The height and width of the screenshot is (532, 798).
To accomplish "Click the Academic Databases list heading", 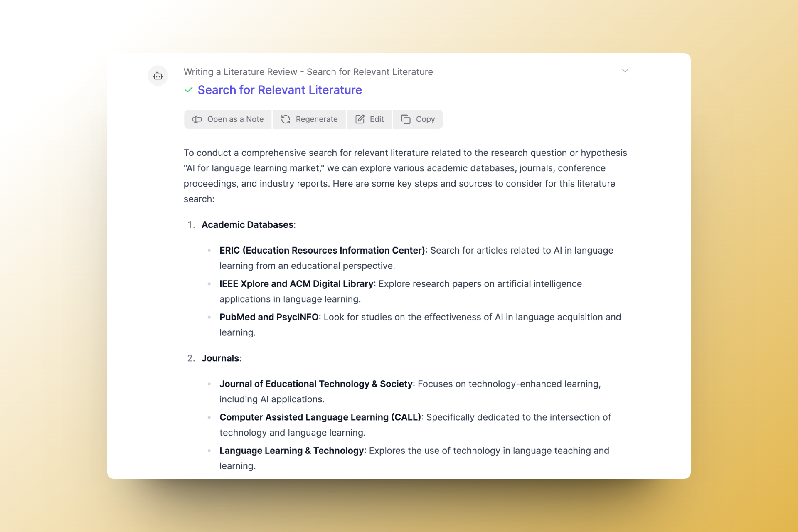I will tap(248, 225).
